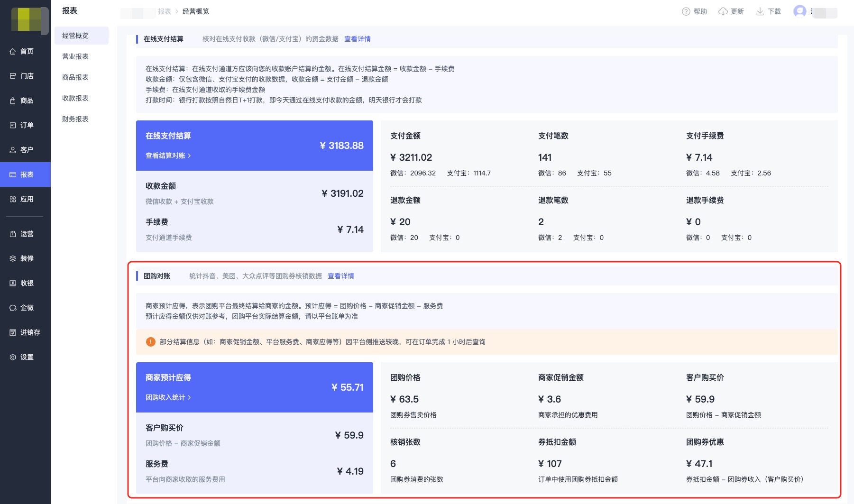Click the 帮助 help question icon
The image size is (854, 504).
686,11
